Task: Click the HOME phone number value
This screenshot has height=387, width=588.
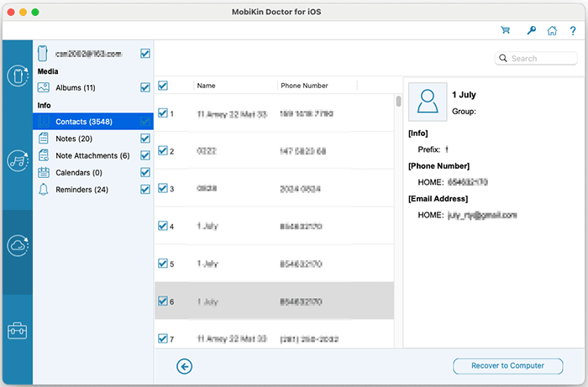Action: click(x=467, y=182)
